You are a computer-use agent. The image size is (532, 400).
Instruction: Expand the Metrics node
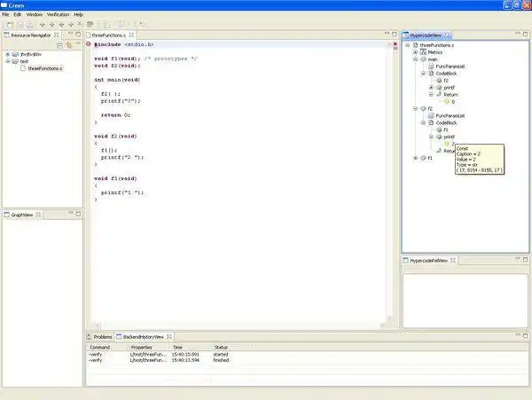pyautogui.click(x=415, y=52)
